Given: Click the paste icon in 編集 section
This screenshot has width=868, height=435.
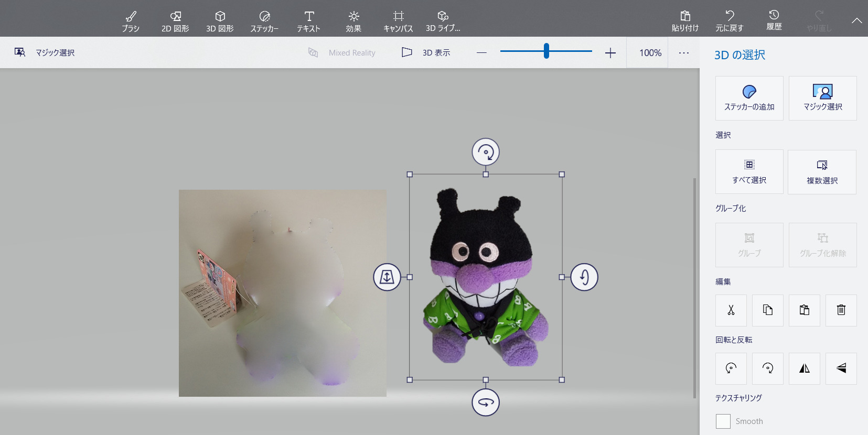Looking at the screenshot, I should [805, 310].
